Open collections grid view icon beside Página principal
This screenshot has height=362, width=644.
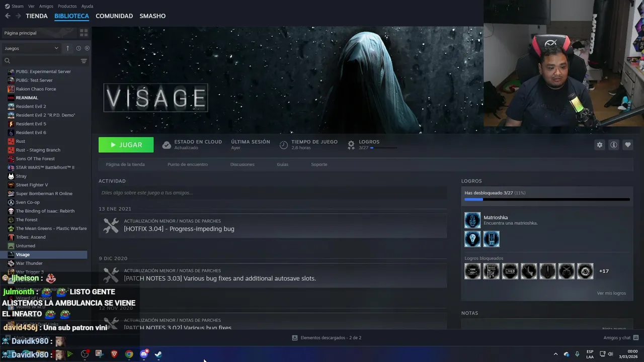84,33
